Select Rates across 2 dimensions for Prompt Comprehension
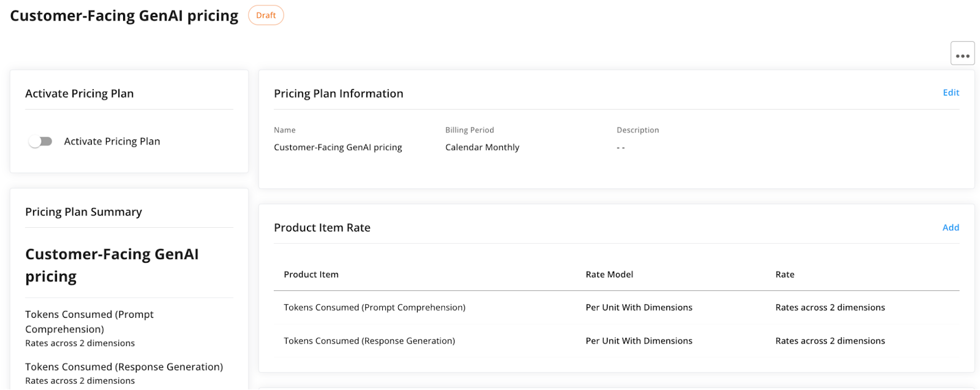This screenshot has width=980, height=390. [830, 307]
